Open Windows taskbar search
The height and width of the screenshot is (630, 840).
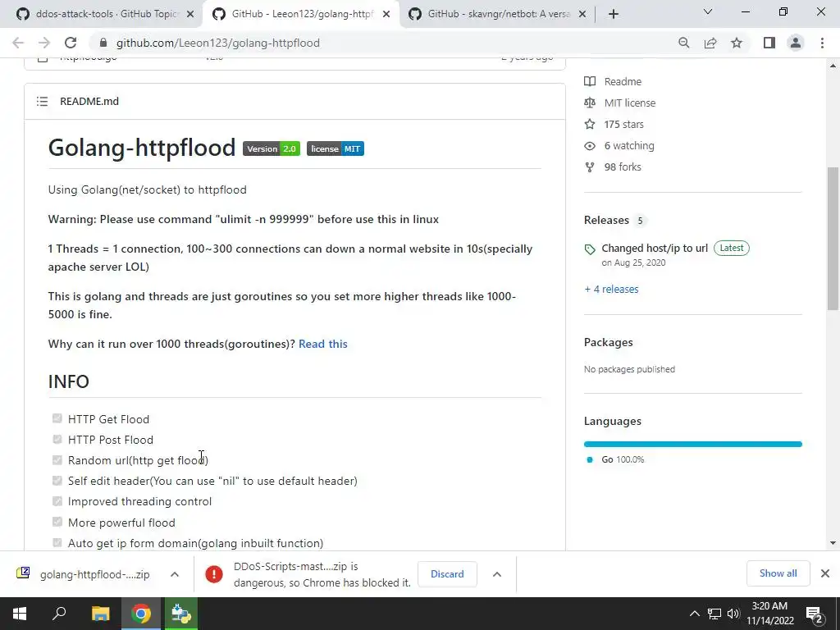(59, 614)
